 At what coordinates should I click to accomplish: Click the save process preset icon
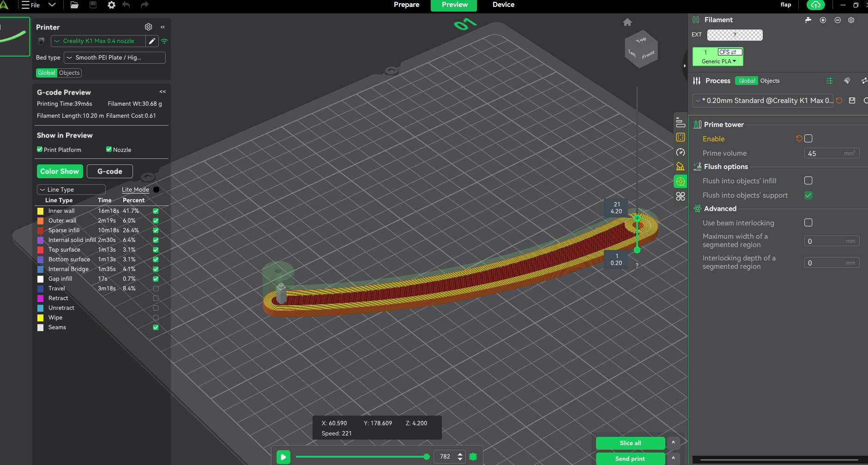click(852, 101)
